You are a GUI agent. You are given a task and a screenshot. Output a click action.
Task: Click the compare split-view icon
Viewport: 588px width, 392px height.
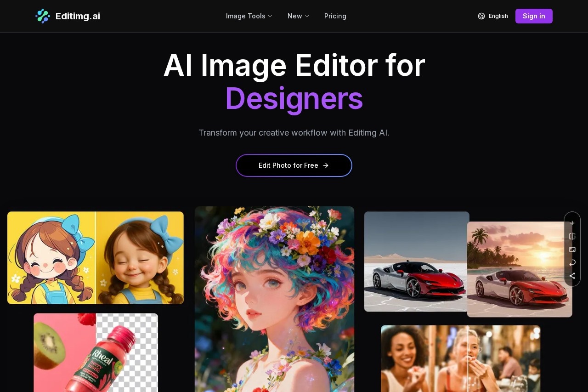572,236
